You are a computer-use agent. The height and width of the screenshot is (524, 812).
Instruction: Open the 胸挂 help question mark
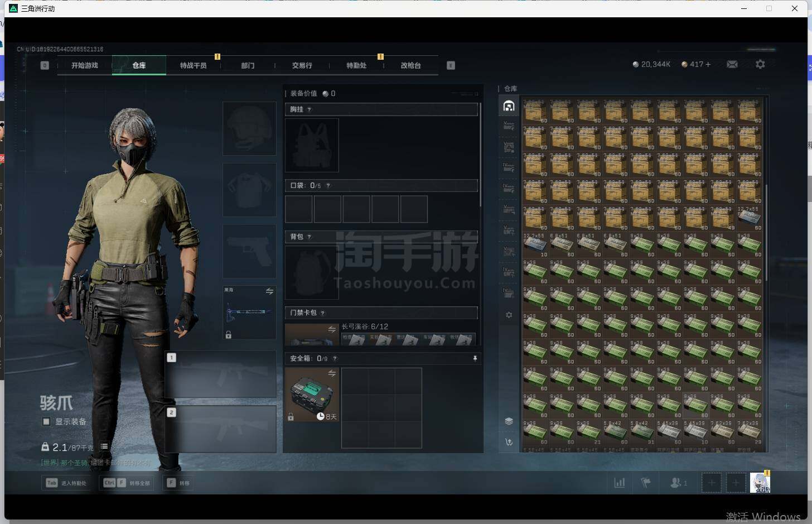click(310, 109)
